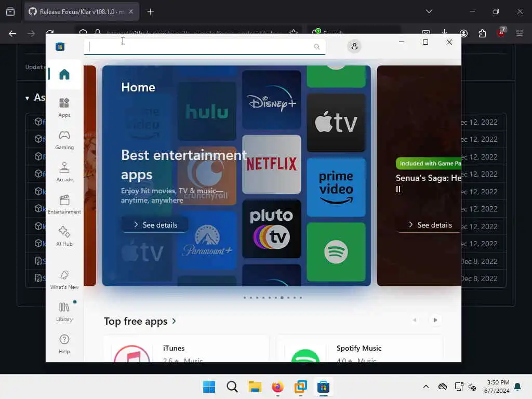This screenshot has height=399, width=532.
Task: Click the Netflix tile in the banner
Action: 271,164
